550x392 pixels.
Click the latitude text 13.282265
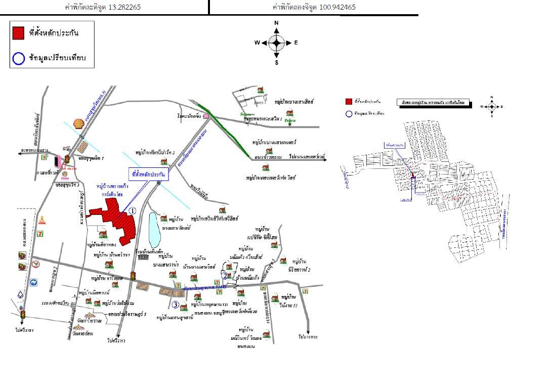(x=124, y=7)
